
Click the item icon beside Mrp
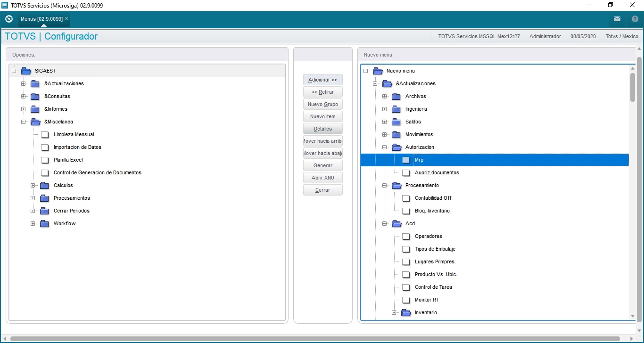[x=406, y=160]
